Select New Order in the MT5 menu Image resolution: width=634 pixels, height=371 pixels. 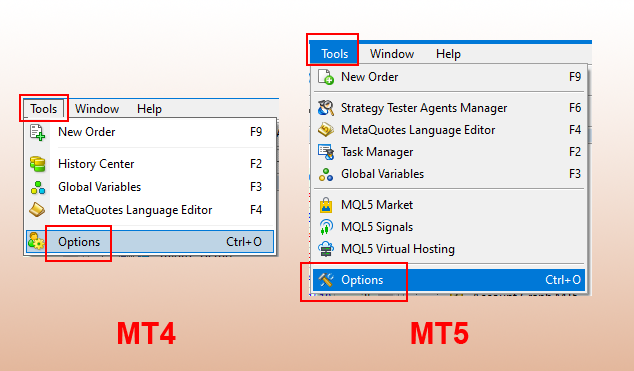coord(449,77)
